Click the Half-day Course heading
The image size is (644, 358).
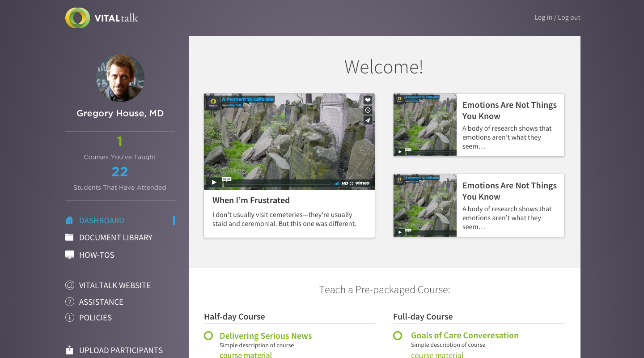coord(234,316)
